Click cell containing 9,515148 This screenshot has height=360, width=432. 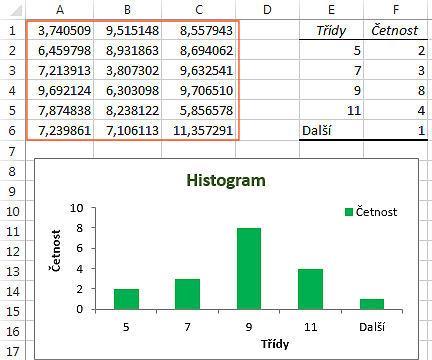pos(128,30)
